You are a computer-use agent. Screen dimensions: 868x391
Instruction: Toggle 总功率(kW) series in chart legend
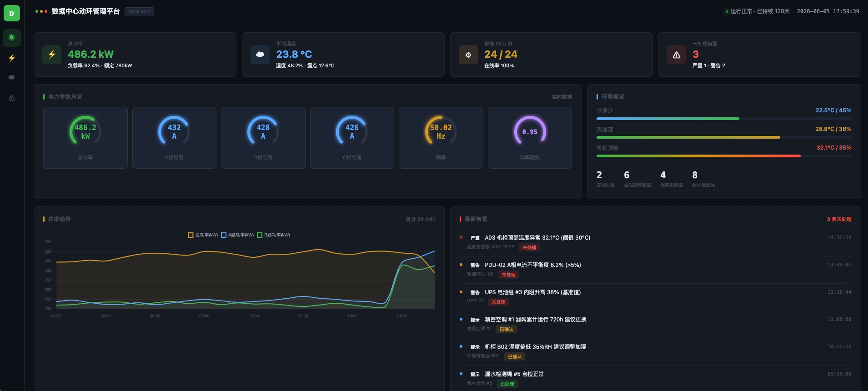203,235
